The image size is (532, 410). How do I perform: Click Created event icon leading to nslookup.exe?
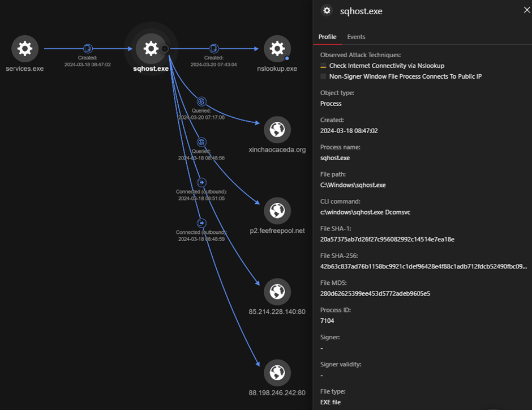click(214, 49)
